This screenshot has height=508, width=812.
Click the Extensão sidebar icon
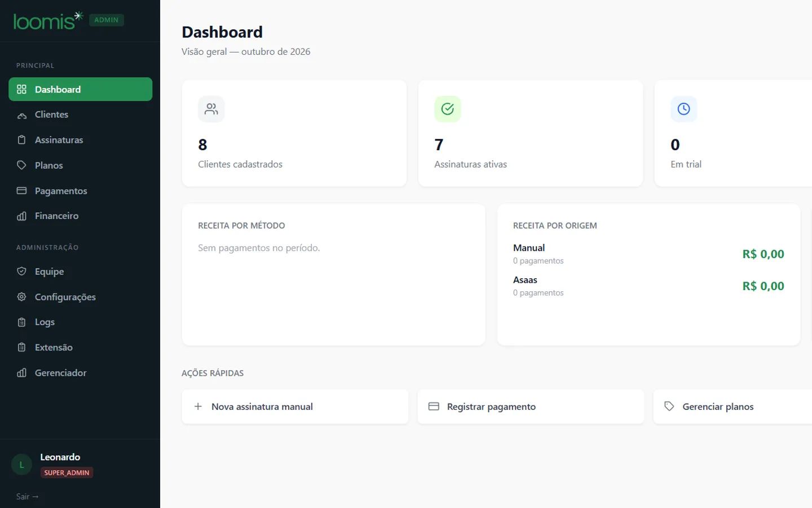coord(21,347)
